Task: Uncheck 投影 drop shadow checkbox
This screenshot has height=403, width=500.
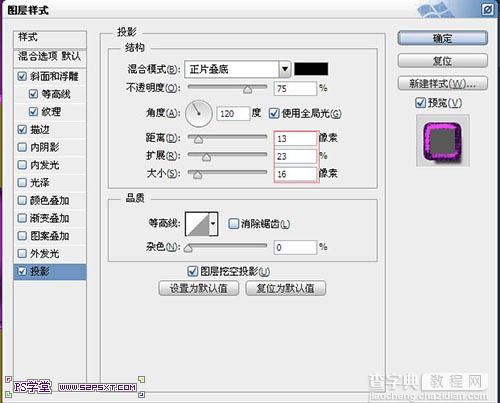Action: click(22, 271)
